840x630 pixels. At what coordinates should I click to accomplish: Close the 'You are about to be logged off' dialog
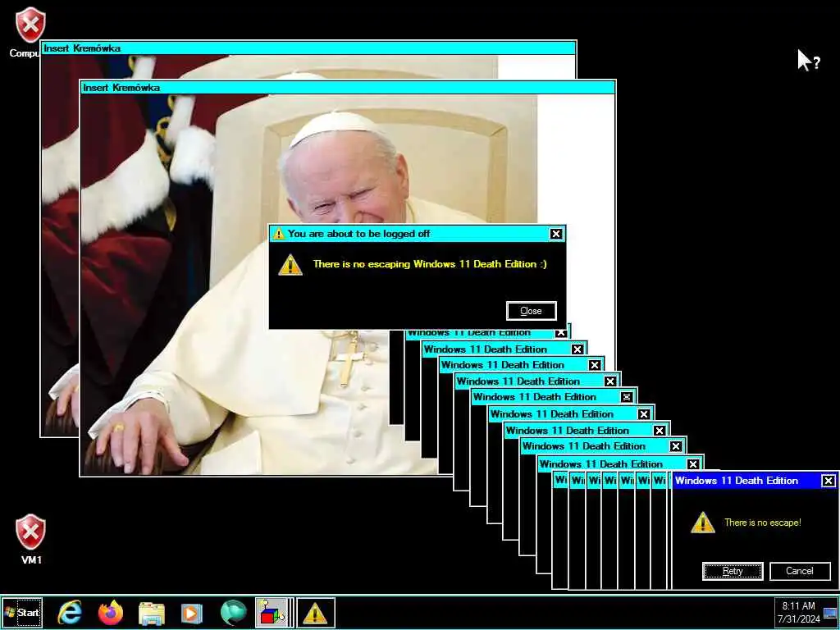click(x=555, y=234)
